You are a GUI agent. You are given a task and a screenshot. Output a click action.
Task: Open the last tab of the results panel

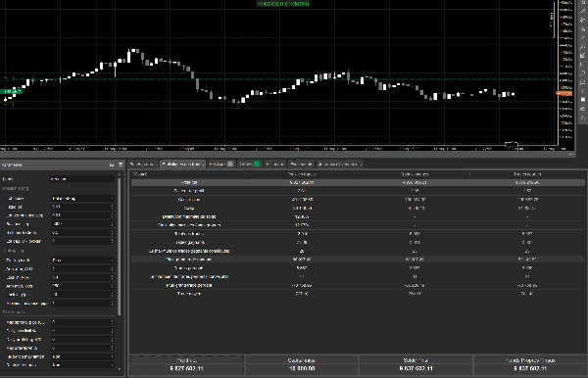(340, 165)
